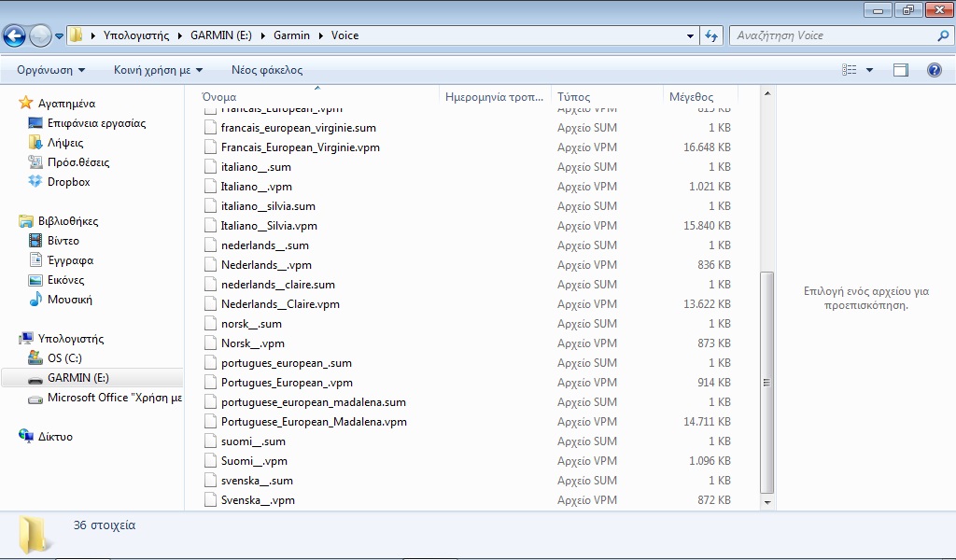Expand breadcrumb arrow after Garmin
The width and height of the screenshot is (956, 560).
[321, 36]
